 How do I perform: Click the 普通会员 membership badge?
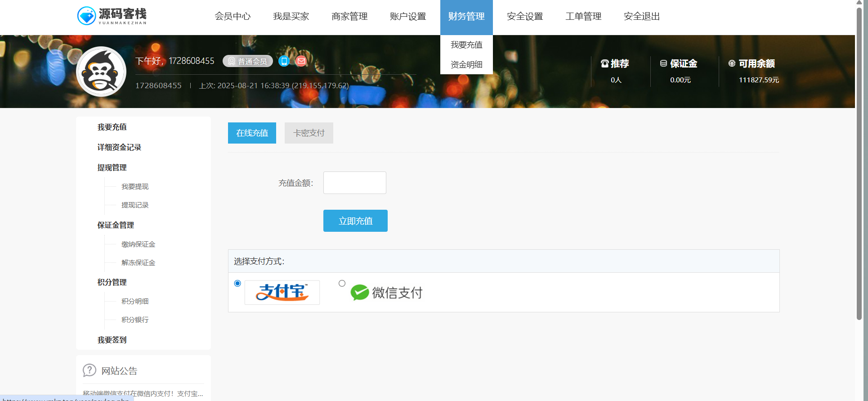(248, 61)
